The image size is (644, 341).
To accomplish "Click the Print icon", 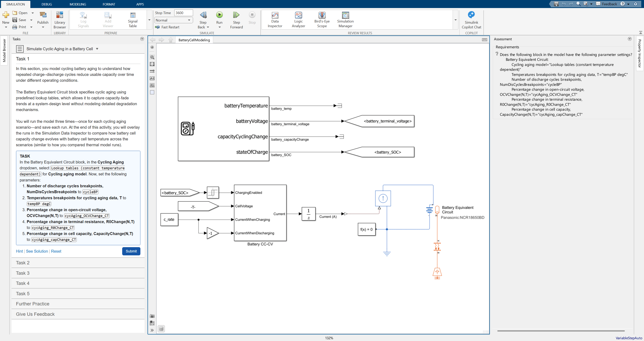I will pyautogui.click(x=15, y=27).
